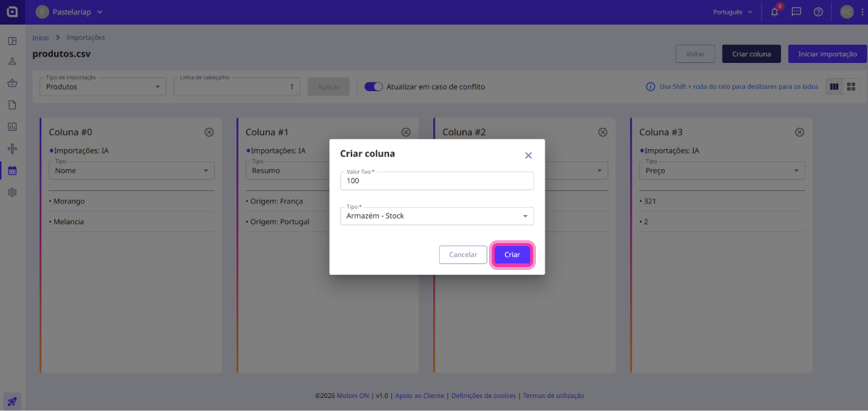Open the integrations nodes icon in sidebar
This screenshot has height=411, width=868.
tap(12, 148)
